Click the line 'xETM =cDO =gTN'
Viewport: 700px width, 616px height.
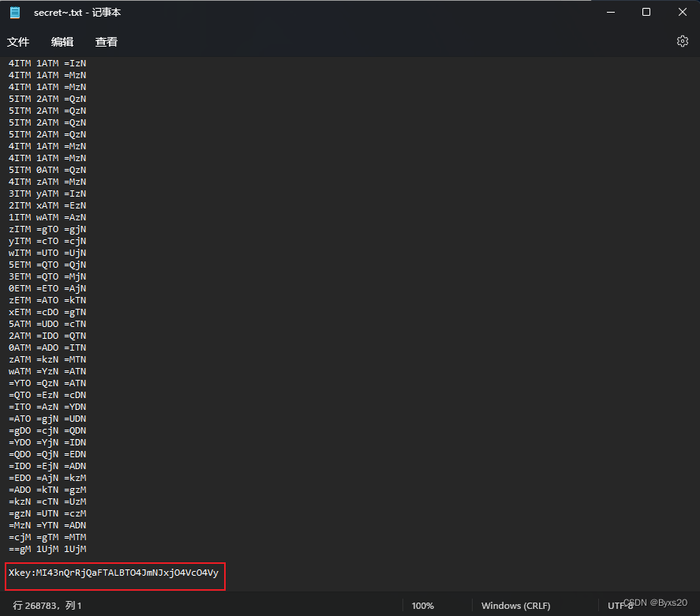[x=47, y=312]
